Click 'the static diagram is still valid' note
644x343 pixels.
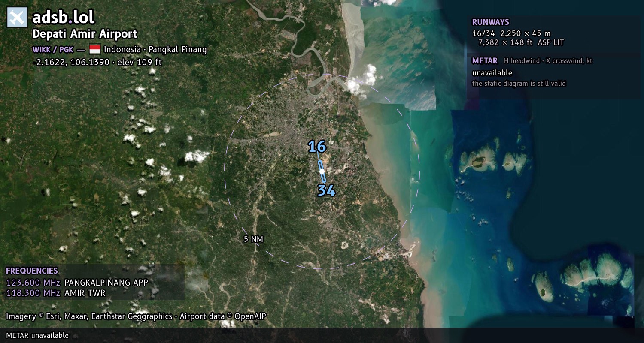tap(519, 84)
